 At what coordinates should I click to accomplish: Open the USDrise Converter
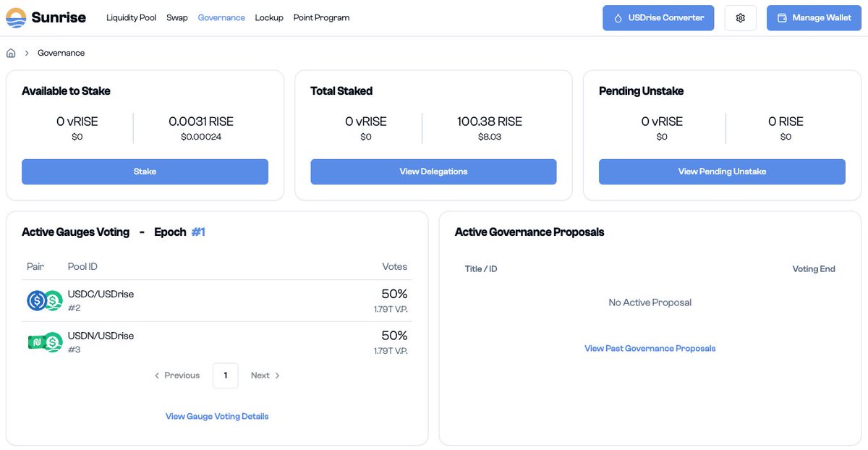[x=658, y=18]
